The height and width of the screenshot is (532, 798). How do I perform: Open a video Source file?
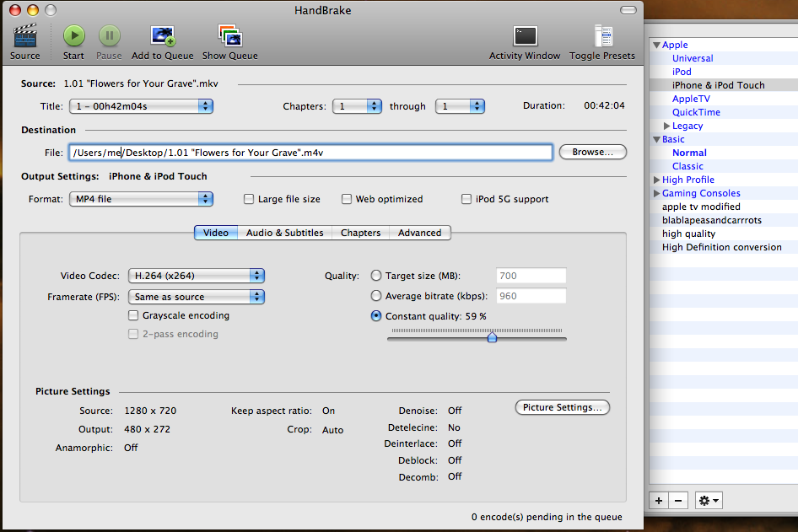[x=24, y=37]
